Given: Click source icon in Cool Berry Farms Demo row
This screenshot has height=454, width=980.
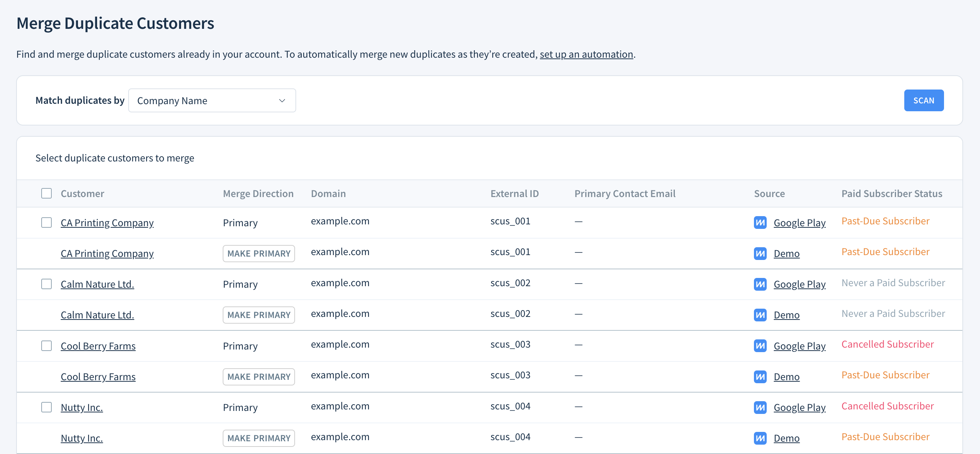Looking at the screenshot, I should pyautogui.click(x=760, y=376).
